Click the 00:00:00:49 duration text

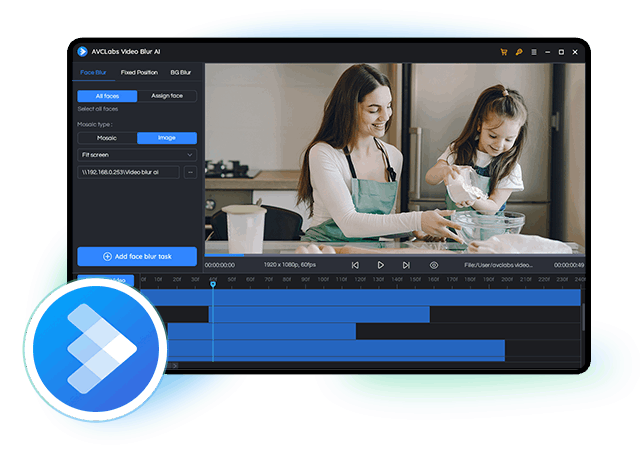point(569,265)
